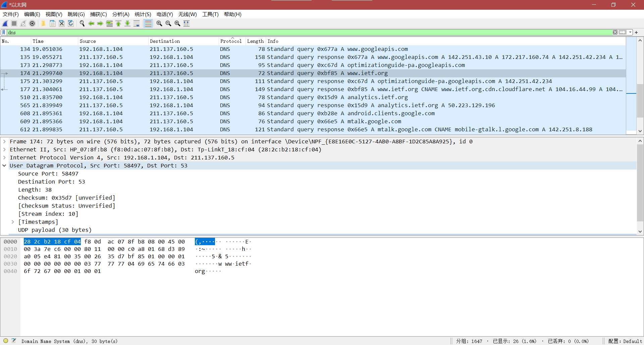Jump to the last packet

coord(127,23)
